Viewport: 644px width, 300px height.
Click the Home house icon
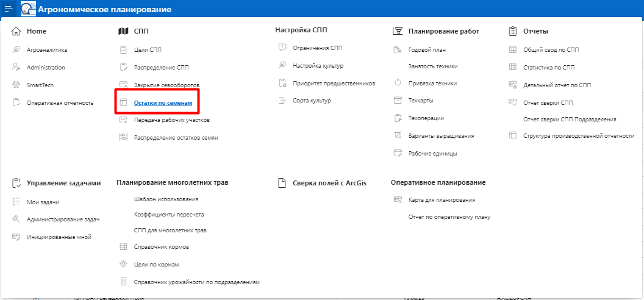click(x=16, y=31)
